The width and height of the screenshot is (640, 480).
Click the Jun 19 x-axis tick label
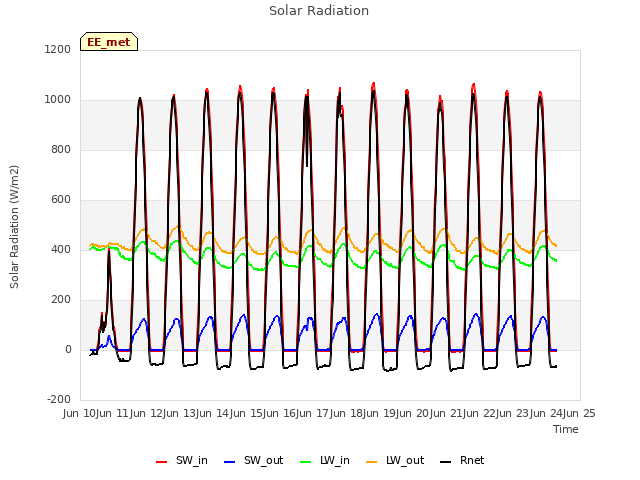pos(381,413)
